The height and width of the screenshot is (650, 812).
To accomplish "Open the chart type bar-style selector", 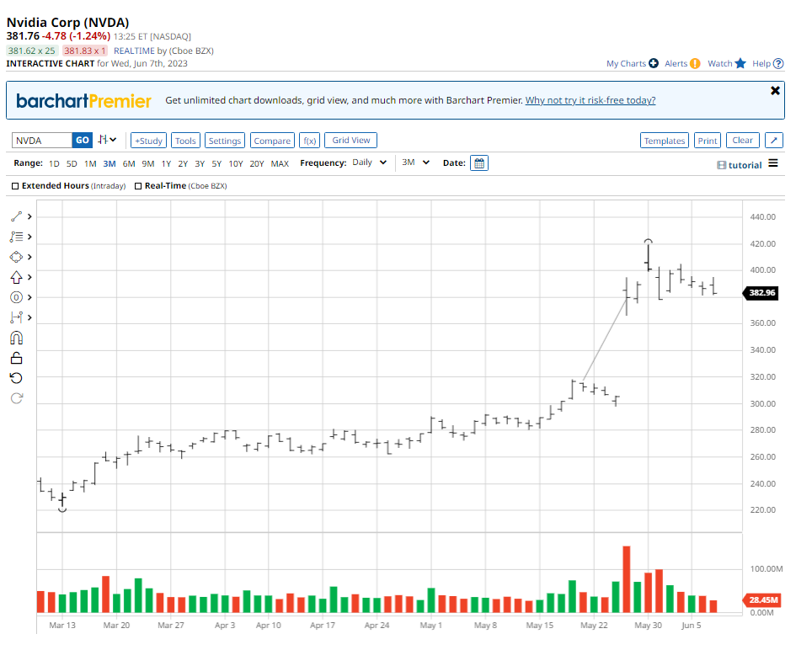I will 107,140.
